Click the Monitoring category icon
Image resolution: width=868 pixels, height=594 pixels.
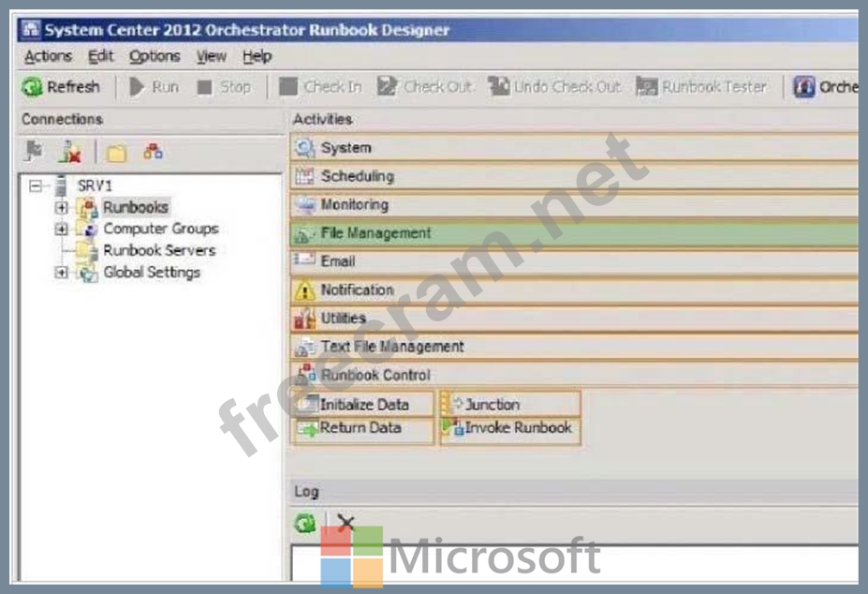(x=305, y=204)
